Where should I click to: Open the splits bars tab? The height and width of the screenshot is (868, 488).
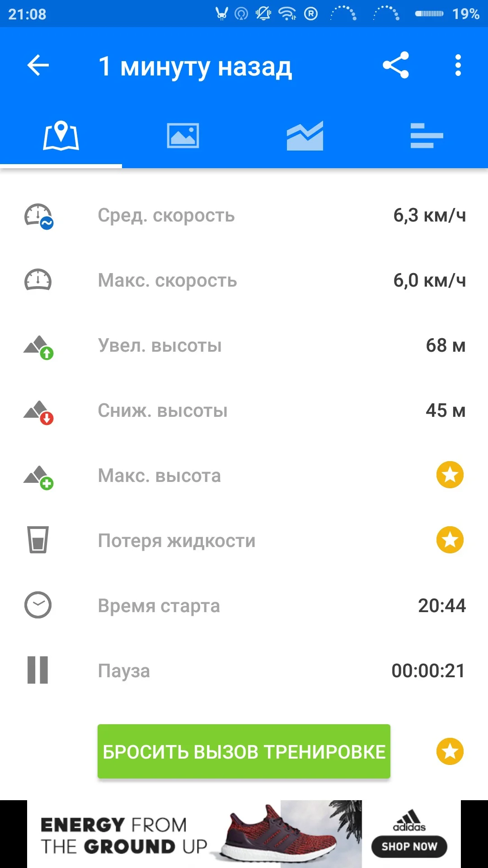[x=427, y=136]
